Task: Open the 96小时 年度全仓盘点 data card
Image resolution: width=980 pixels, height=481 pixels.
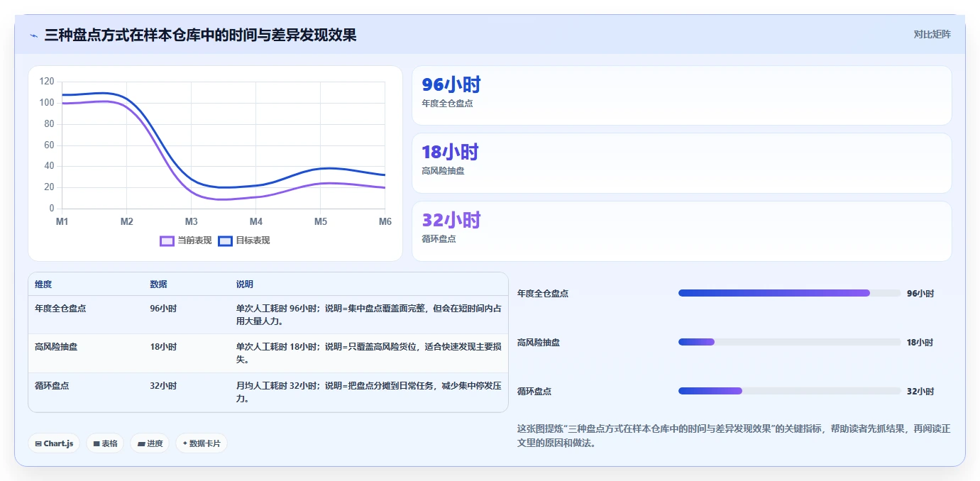Action: [681, 96]
